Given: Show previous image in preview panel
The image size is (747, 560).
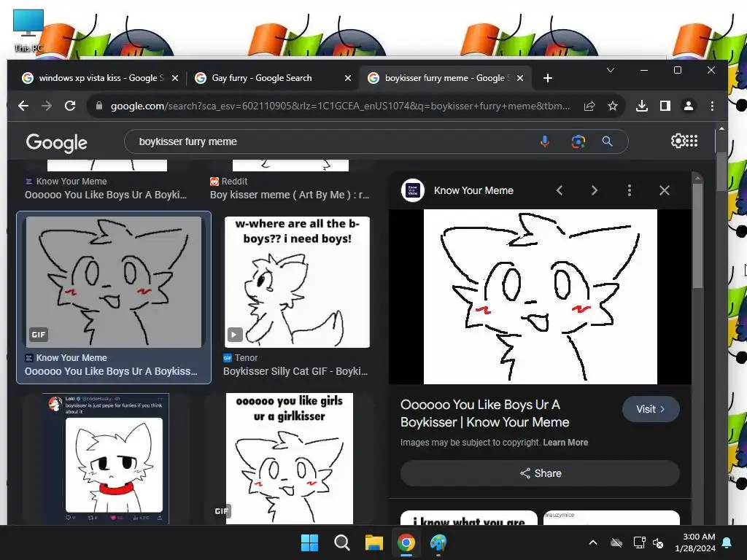Looking at the screenshot, I should click(x=560, y=190).
